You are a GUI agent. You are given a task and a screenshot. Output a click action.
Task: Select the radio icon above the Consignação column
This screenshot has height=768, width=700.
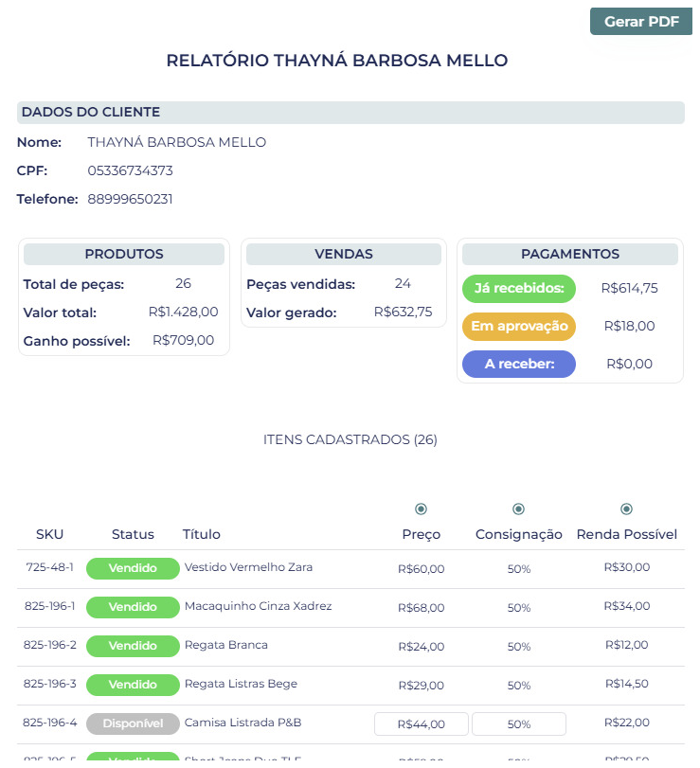pos(518,508)
